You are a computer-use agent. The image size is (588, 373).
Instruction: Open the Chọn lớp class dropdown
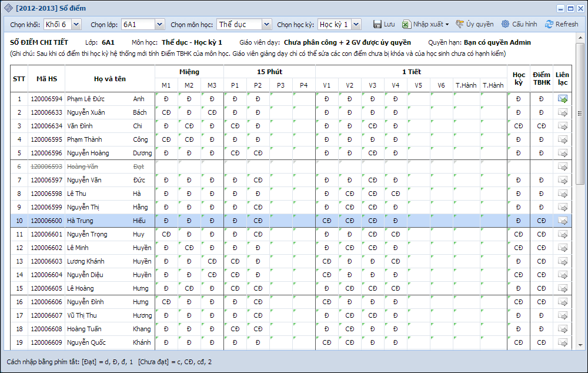pyautogui.click(x=159, y=24)
